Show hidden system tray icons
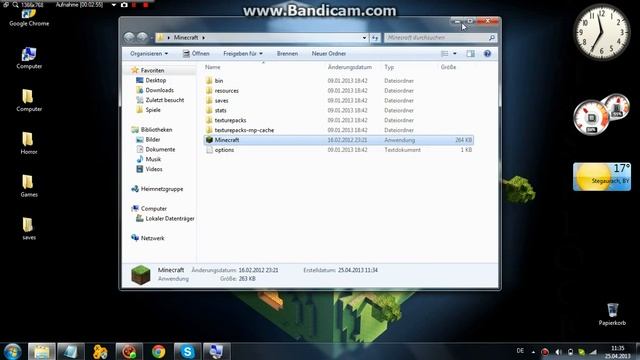The image size is (640, 360). pyautogui.click(x=533, y=352)
